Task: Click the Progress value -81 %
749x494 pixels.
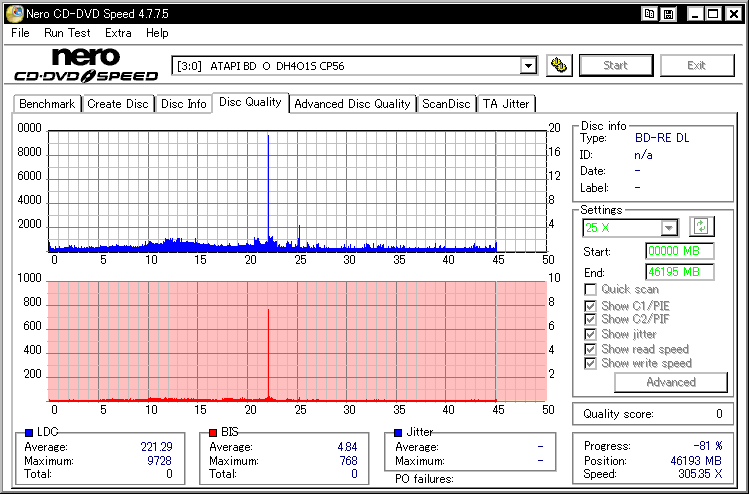Action: [x=707, y=446]
